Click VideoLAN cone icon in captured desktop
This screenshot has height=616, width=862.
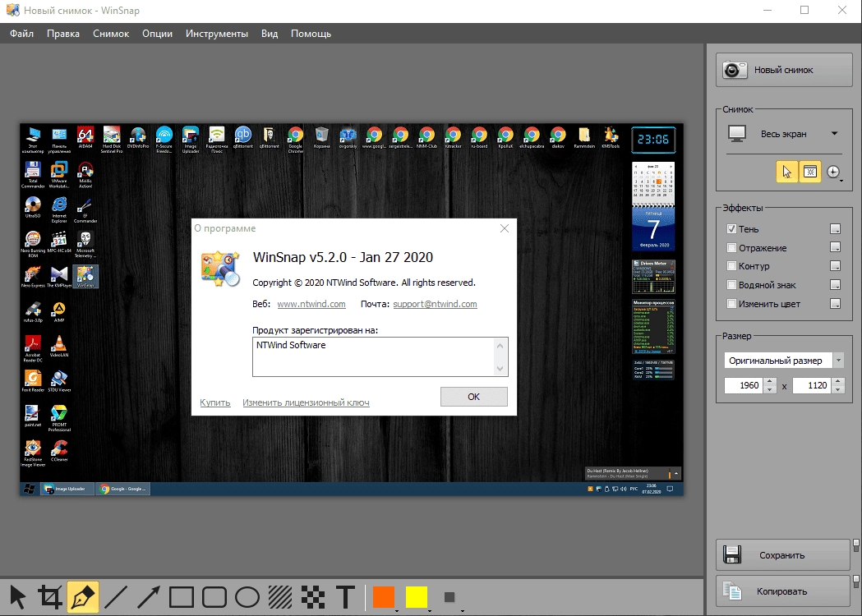click(59, 346)
